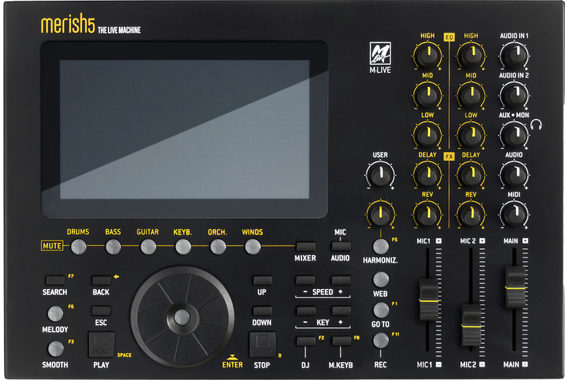Open SEARCH with its button
Image resolution: width=567 pixels, height=380 pixels.
tap(55, 280)
